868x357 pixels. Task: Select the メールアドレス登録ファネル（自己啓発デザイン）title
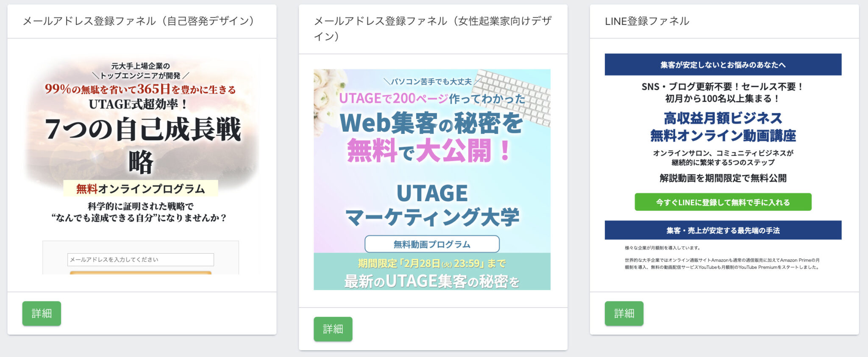tap(140, 20)
